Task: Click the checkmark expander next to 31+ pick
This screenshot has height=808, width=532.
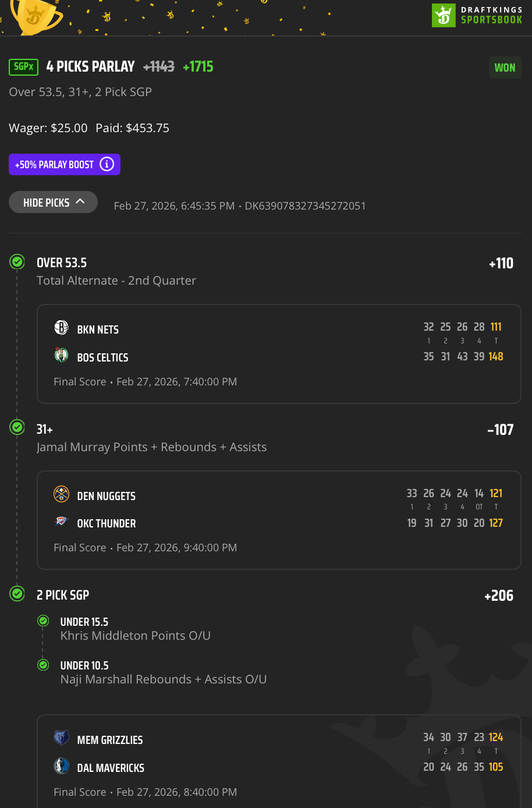Action: pyautogui.click(x=17, y=427)
